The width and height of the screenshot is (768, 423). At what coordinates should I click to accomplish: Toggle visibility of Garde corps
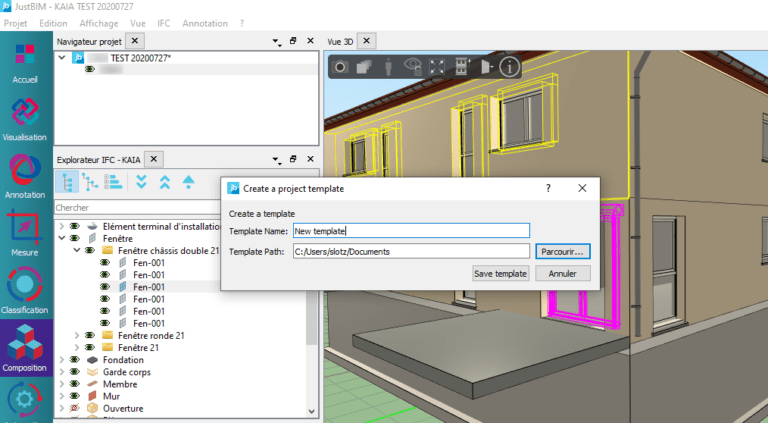pos(74,372)
